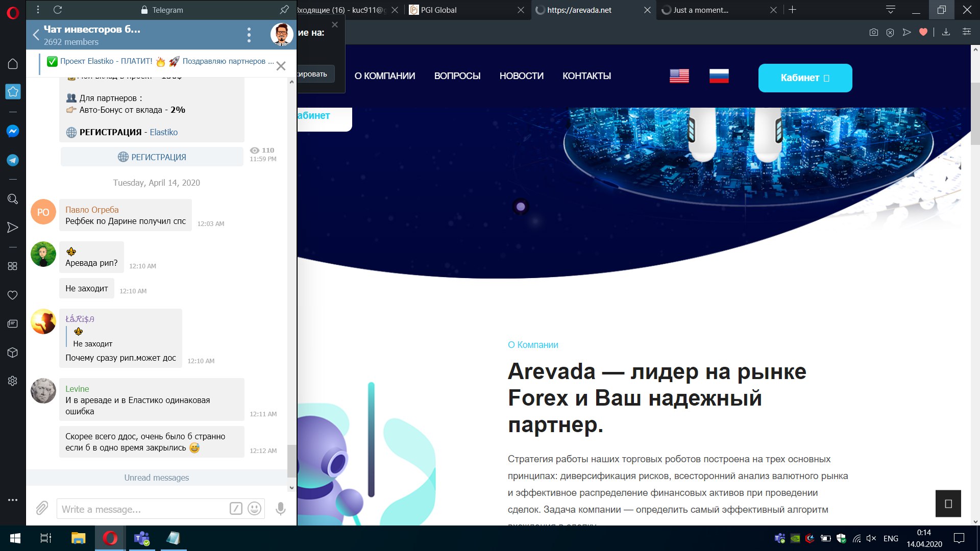Screen dimensions: 980x551
Task: Open personal news icon in sidebar
Action: (x=13, y=323)
